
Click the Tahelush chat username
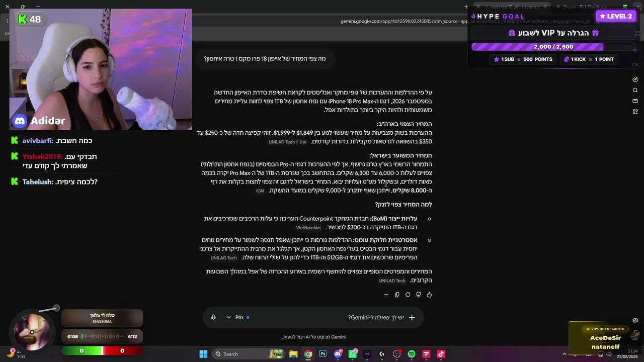[x=38, y=182]
